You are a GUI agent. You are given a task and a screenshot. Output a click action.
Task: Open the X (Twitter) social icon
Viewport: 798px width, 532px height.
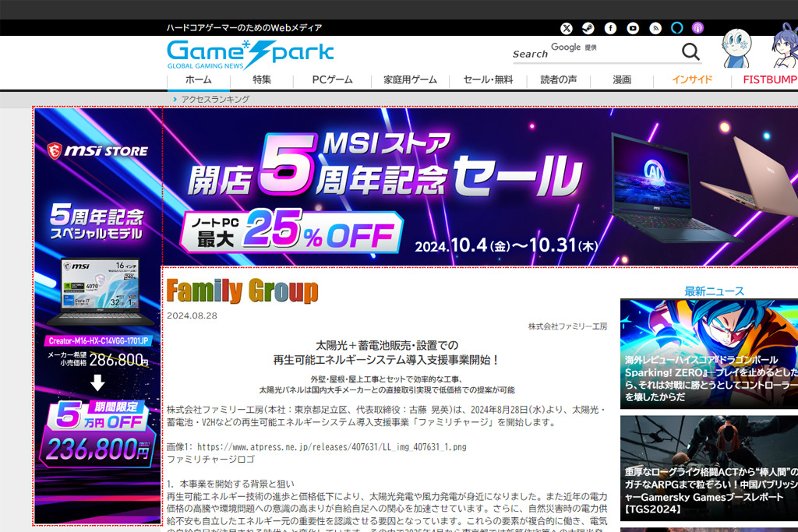(567, 29)
